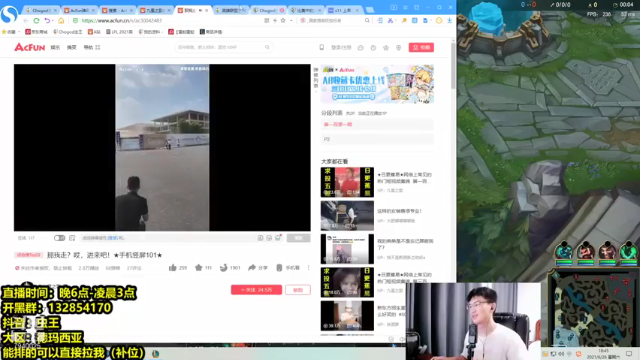Click the purple undo arrow icon

tap(47, 20)
